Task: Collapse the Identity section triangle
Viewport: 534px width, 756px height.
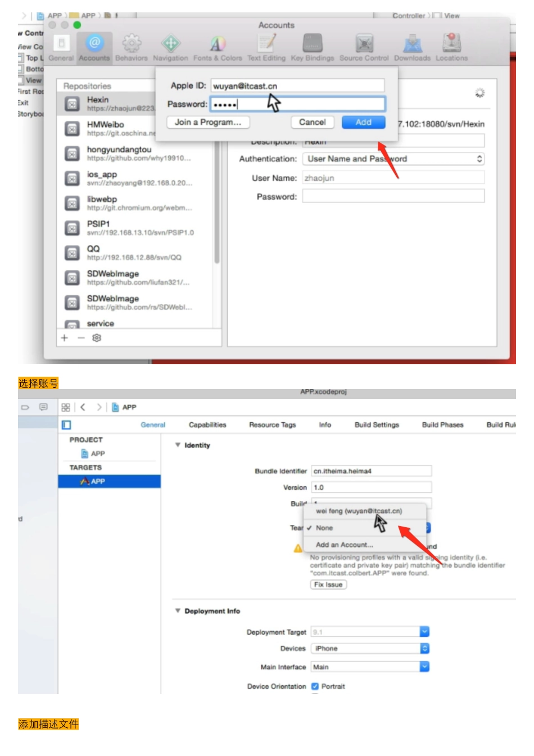Action: 178,445
